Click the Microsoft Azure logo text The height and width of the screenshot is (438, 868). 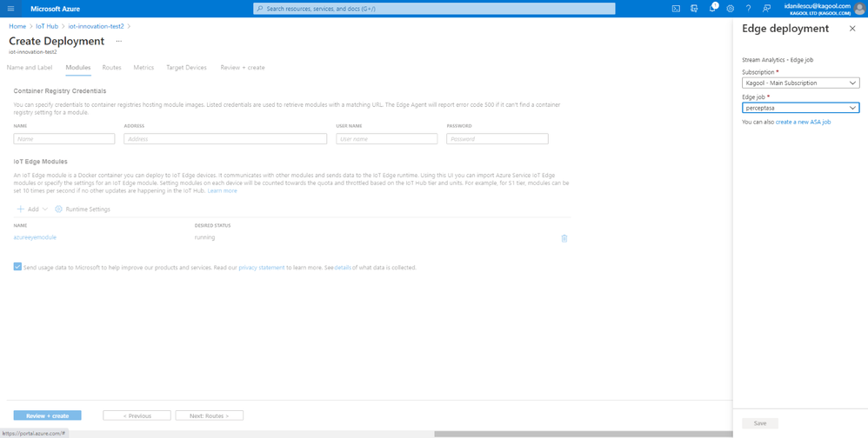point(56,9)
